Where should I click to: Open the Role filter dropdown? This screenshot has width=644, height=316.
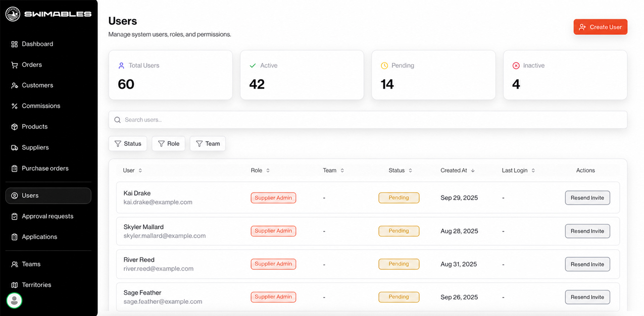[x=169, y=144]
